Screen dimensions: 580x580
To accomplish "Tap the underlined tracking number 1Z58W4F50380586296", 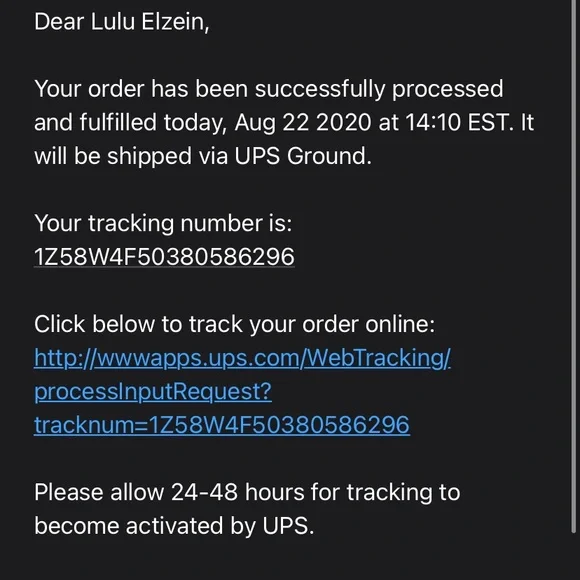I will [x=164, y=257].
